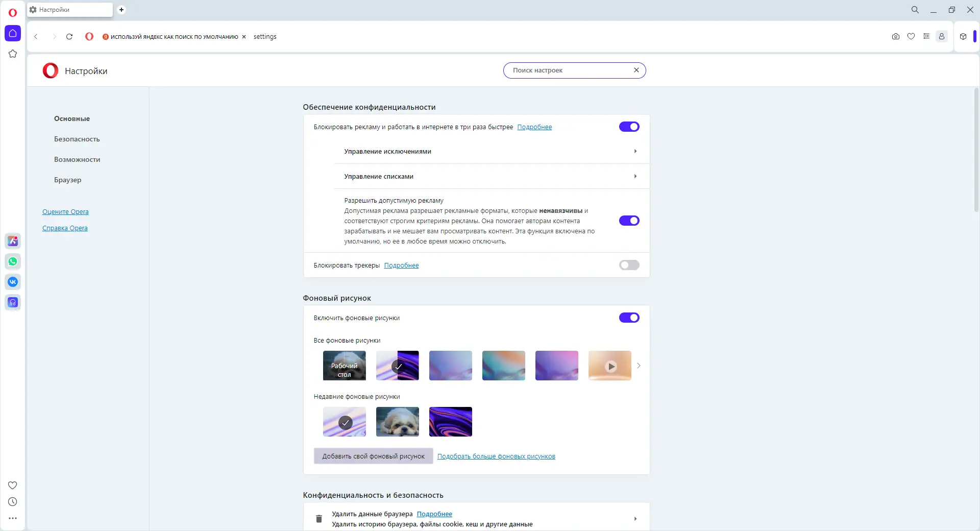Open the Easy setup panel icon
Screen dimensions: 980x531
(x=926, y=37)
